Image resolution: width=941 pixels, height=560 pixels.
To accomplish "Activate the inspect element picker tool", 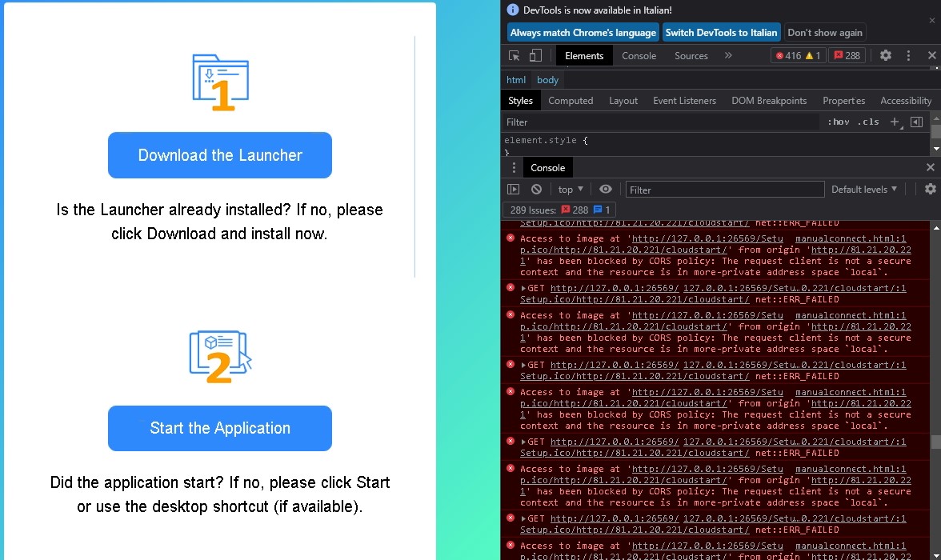I will click(x=515, y=56).
